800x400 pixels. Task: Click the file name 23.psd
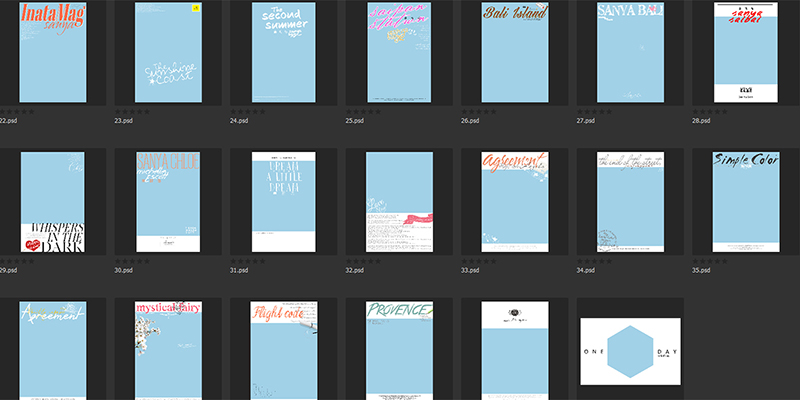pos(124,121)
